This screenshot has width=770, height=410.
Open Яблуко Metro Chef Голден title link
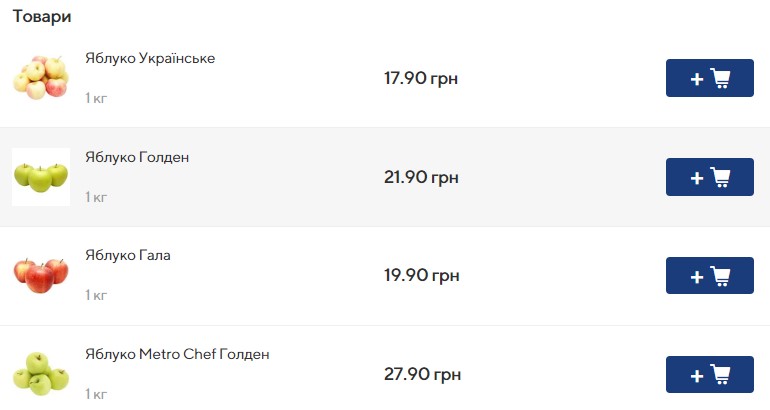tap(177, 354)
